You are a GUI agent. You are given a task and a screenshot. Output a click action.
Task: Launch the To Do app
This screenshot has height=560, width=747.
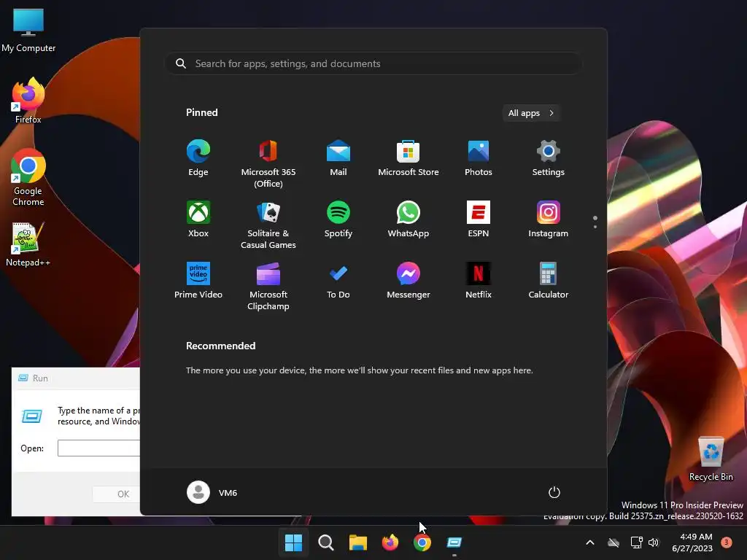pos(338,281)
